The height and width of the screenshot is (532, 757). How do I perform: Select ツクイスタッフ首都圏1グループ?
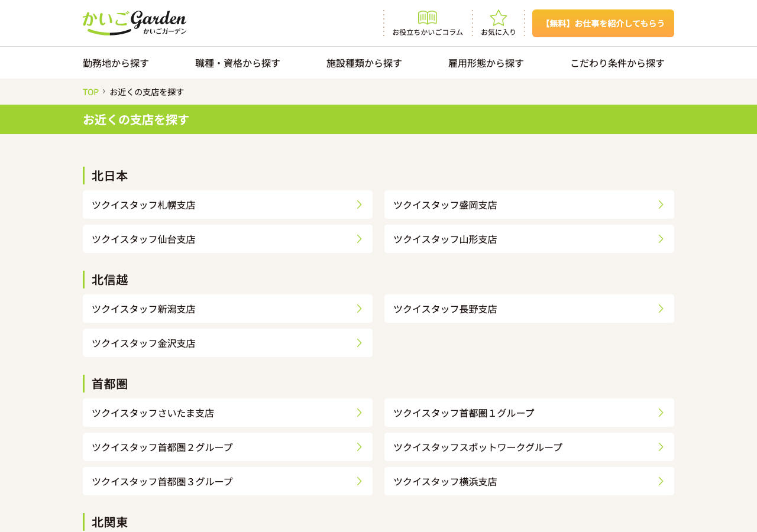click(x=529, y=413)
